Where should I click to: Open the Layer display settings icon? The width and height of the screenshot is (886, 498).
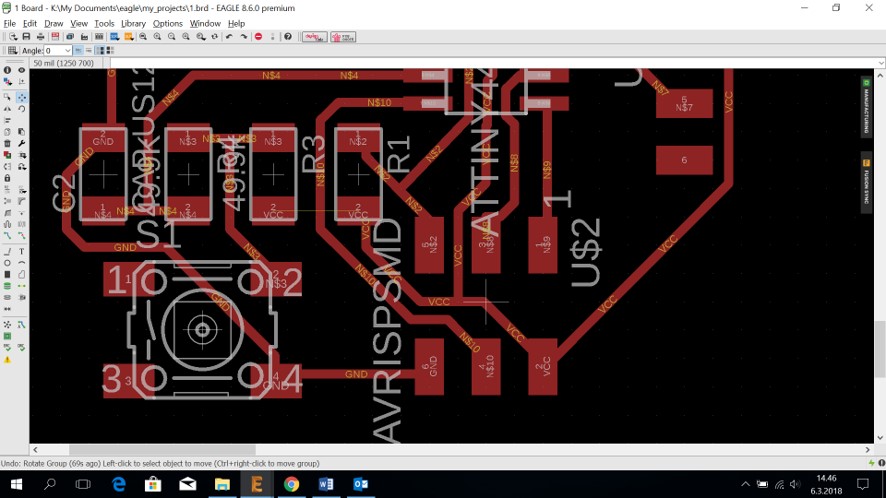(7, 81)
